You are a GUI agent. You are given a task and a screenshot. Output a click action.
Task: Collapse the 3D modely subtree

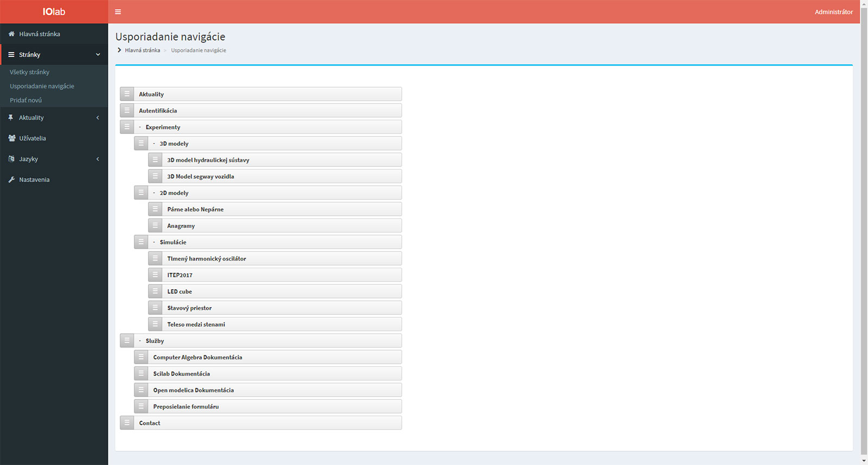(x=154, y=144)
